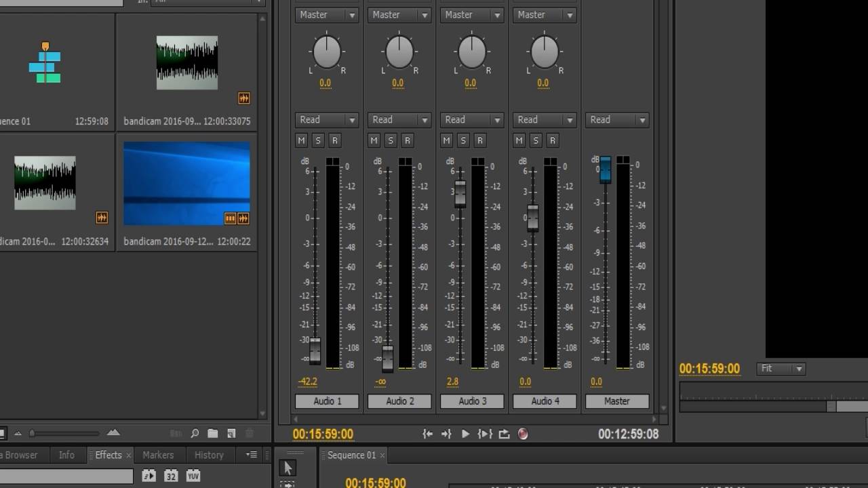Solo Audio 3 track
This screenshot has height=488, width=868.
click(x=463, y=140)
